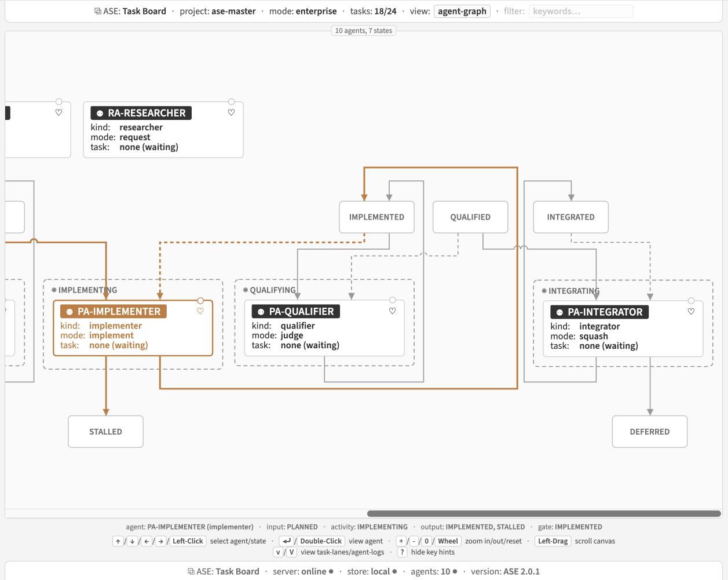
Task: Toggle the QUALIFYING group marker
Action: [x=246, y=290]
